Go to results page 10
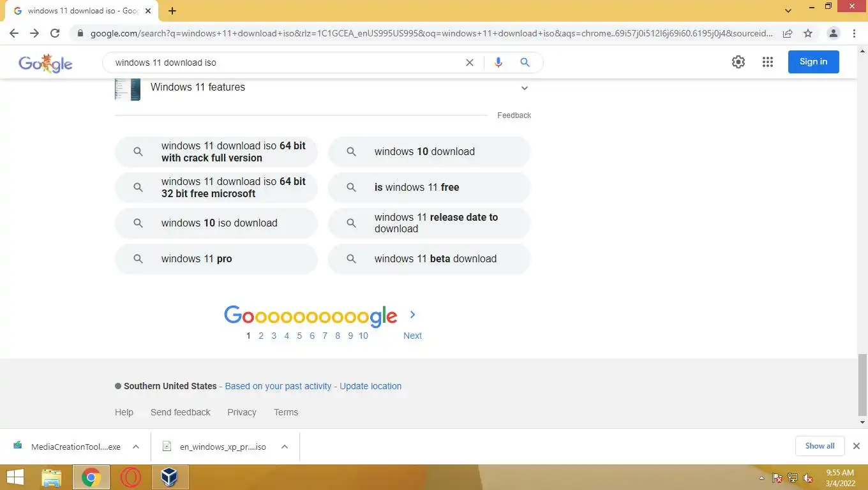Image resolution: width=868 pixels, height=490 pixels. (363, 336)
